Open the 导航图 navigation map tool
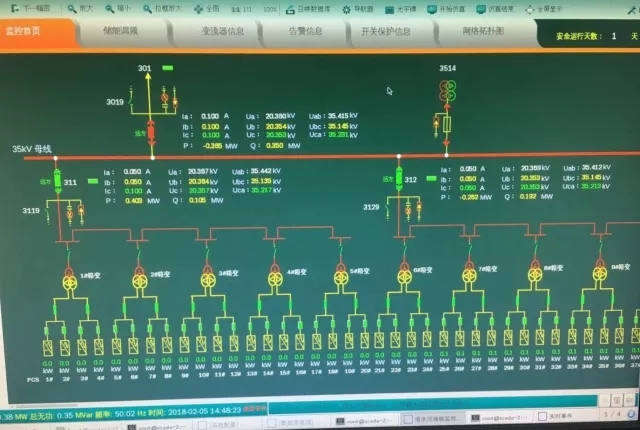The width and height of the screenshot is (640, 430). click(x=344, y=7)
